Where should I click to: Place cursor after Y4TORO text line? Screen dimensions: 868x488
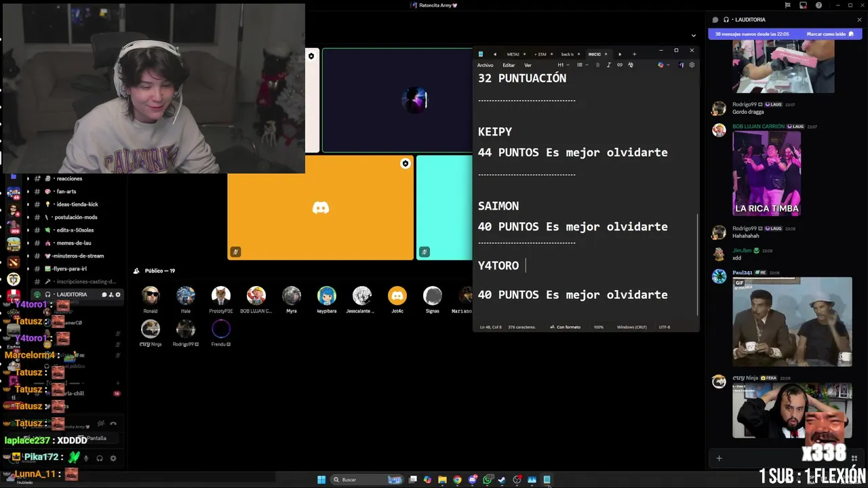(x=526, y=266)
